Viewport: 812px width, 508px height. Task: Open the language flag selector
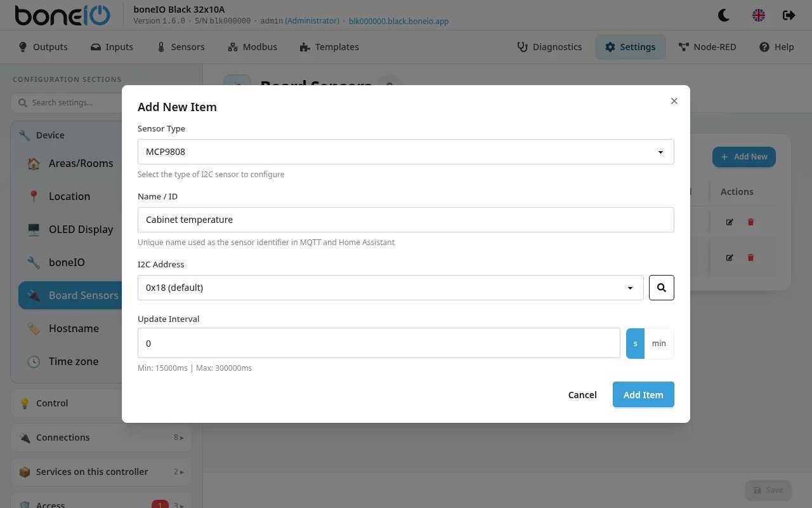coord(759,15)
